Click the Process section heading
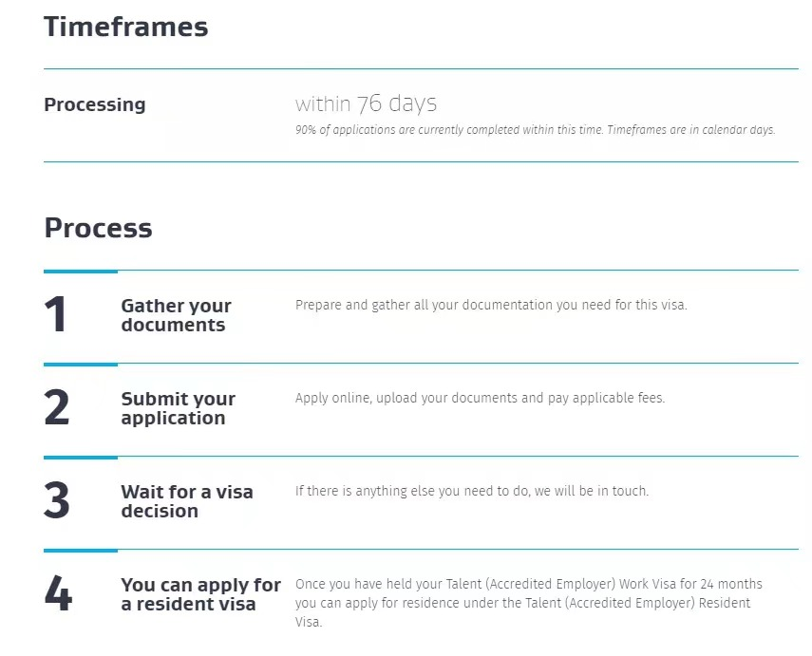 coord(98,228)
